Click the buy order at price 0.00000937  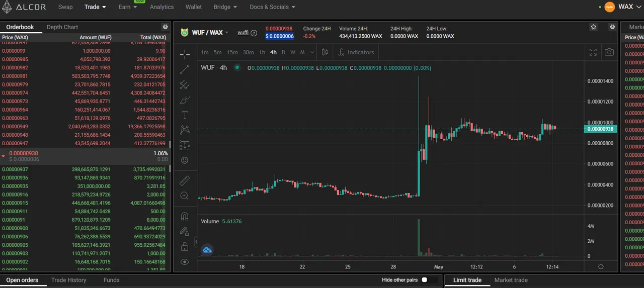(85, 169)
